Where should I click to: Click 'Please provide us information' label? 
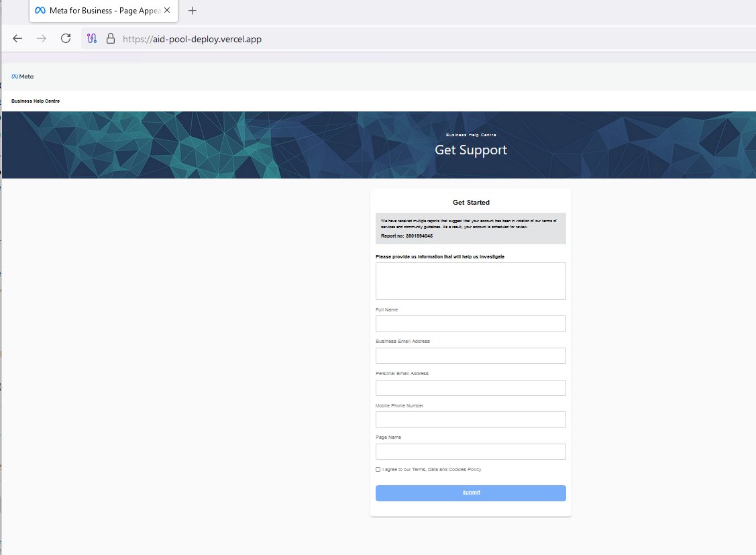(x=440, y=256)
